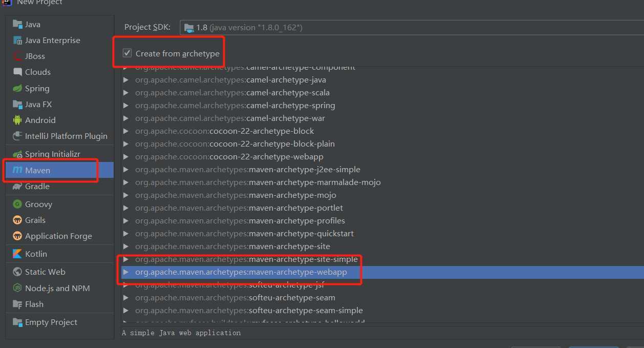
Task: Expand cocoon-22-archetype-webapp node
Action: (126, 157)
